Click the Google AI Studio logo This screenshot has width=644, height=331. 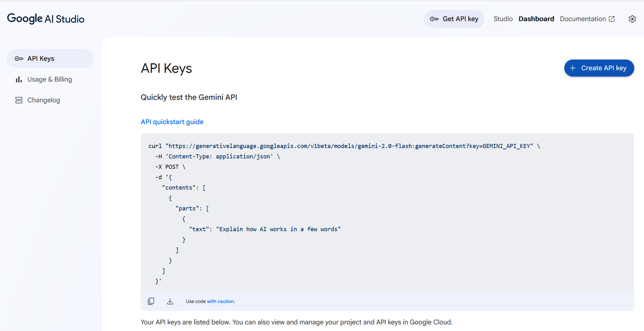(x=46, y=19)
